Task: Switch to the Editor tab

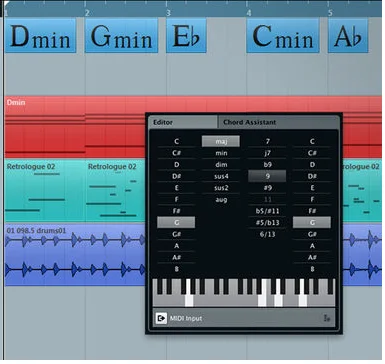Action: 183,122
